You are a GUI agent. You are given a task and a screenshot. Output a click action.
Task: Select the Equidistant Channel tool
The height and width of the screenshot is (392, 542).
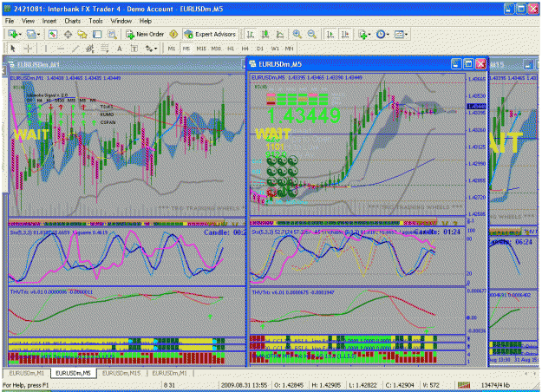[90, 49]
